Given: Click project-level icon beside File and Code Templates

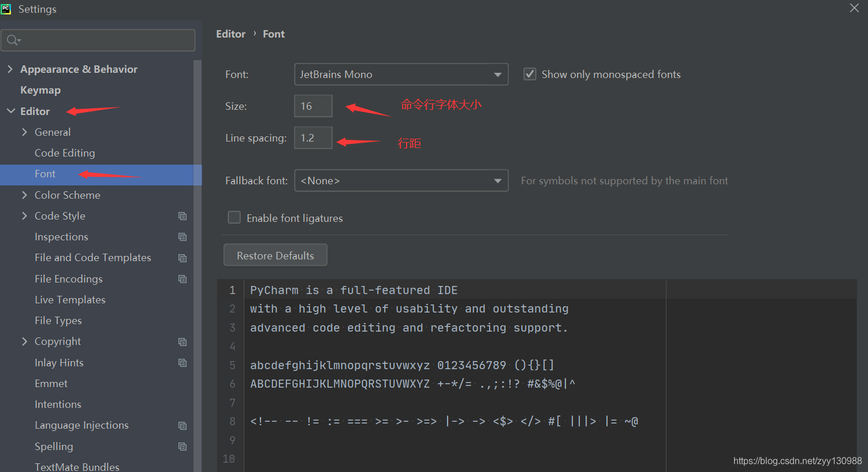Looking at the screenshot, I should pyautogui.click(x=182, y=258).
